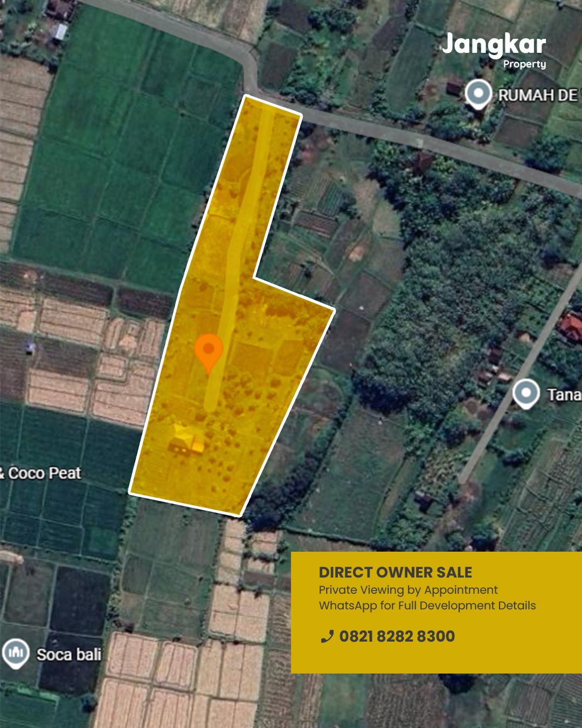Click the phone handset icon
Screen dimensions: 582x728
click(327, 637)
